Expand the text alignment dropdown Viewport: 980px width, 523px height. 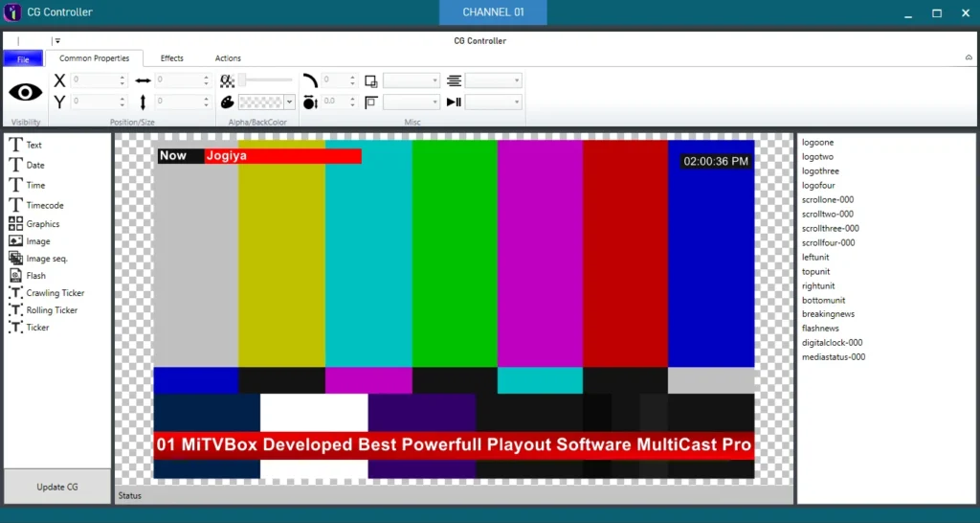click(x=518, y=81)
